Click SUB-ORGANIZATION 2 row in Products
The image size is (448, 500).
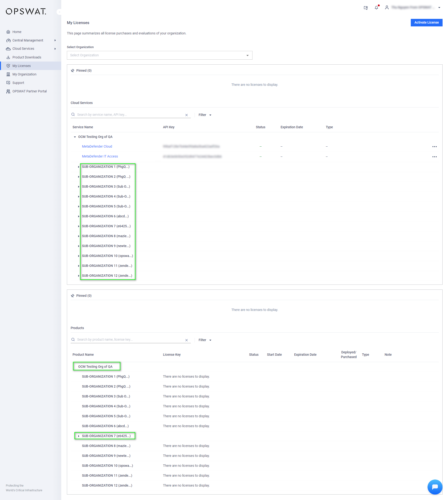(x=255, y=387)
